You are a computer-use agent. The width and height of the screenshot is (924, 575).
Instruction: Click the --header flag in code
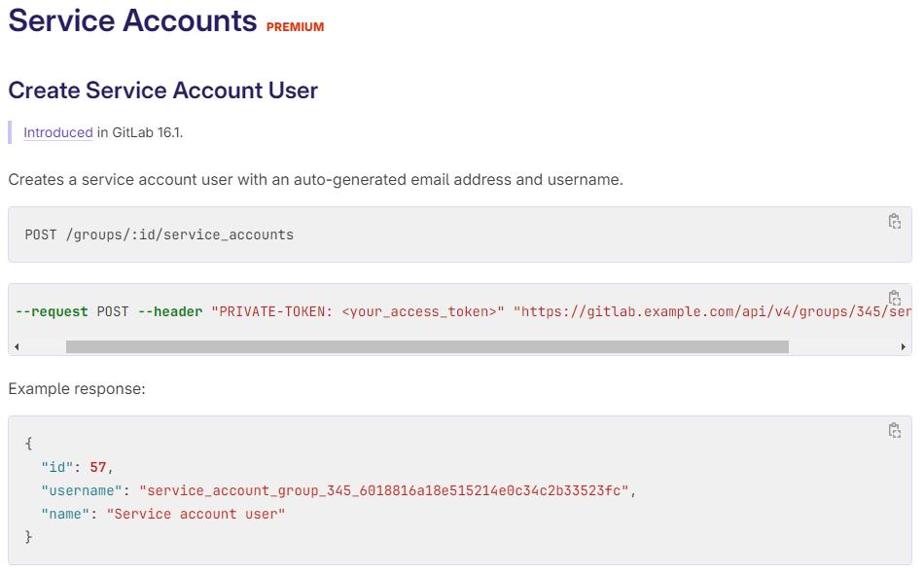[170, 311]
